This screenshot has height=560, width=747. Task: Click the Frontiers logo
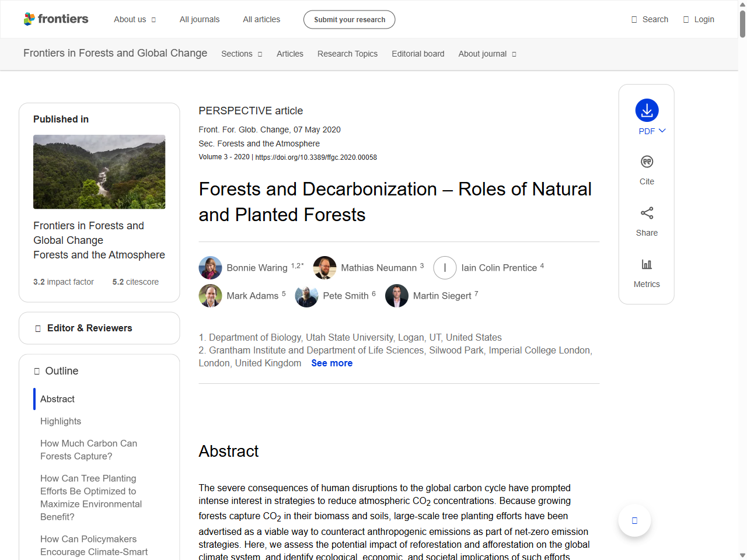[56, 19]
